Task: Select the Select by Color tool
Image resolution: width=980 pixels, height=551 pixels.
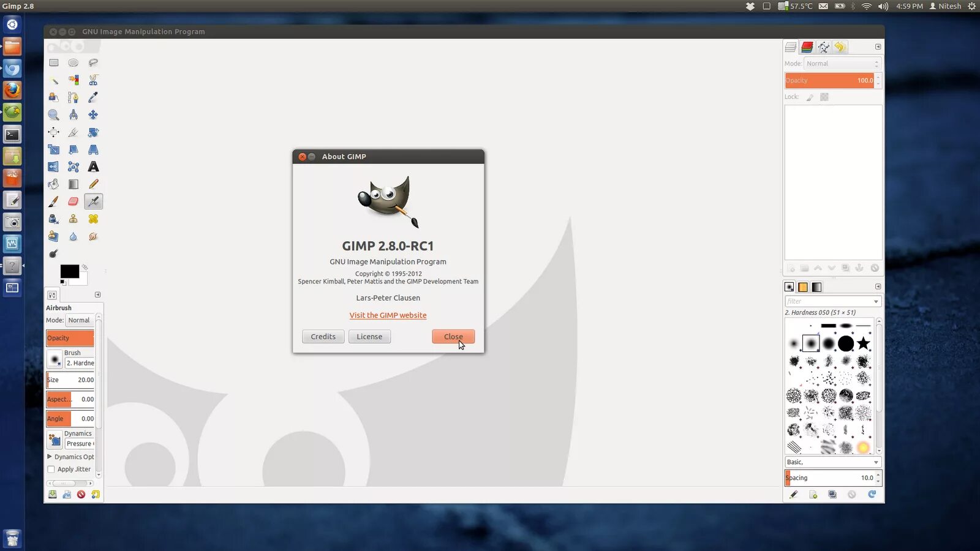Action: [73, 80]
